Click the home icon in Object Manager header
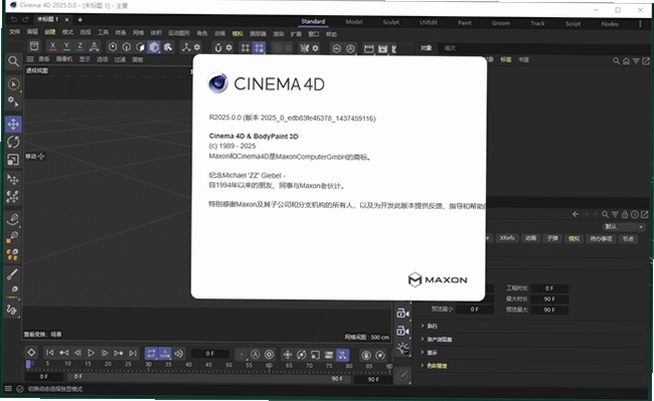This screenshot has width=654, height=401. pos(626,61)
